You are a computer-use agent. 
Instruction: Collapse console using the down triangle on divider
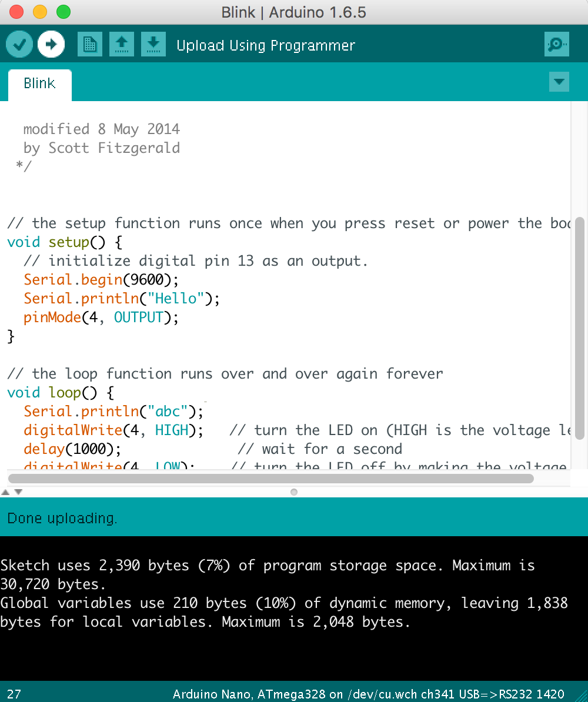[x=18, y=492]
